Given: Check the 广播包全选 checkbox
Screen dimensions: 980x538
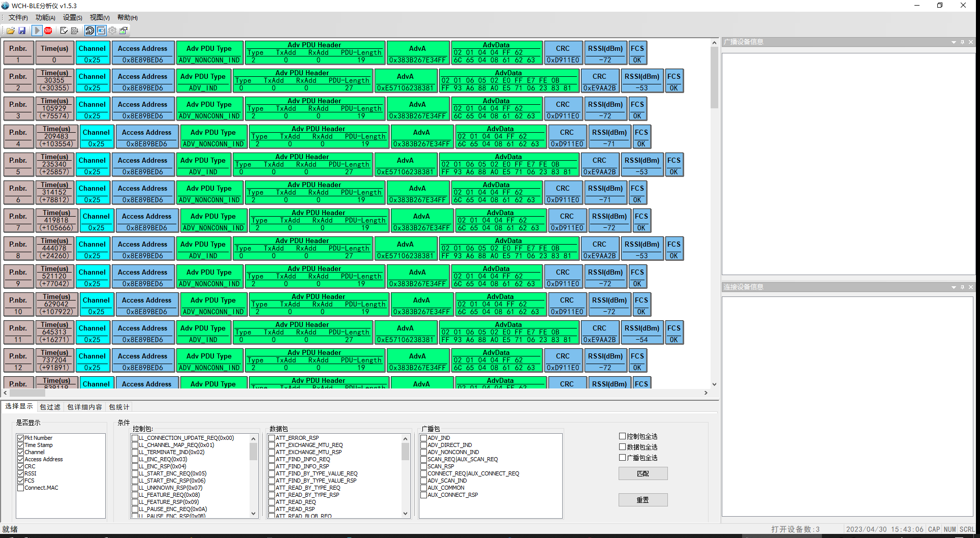Looking at the screenshot, I should 622,457.
